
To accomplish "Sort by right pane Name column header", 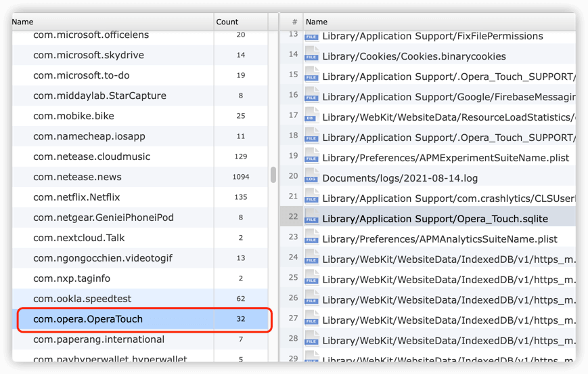I will (439, 22).
